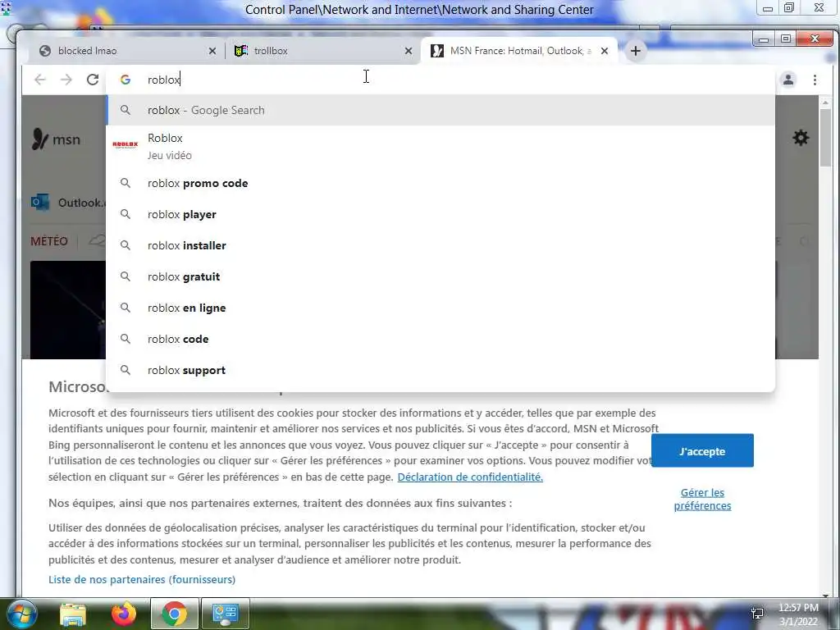This screenshot has height=630, width=840.
Task: Pick the 'roblox player' suggestion
Action: point(441,214)
